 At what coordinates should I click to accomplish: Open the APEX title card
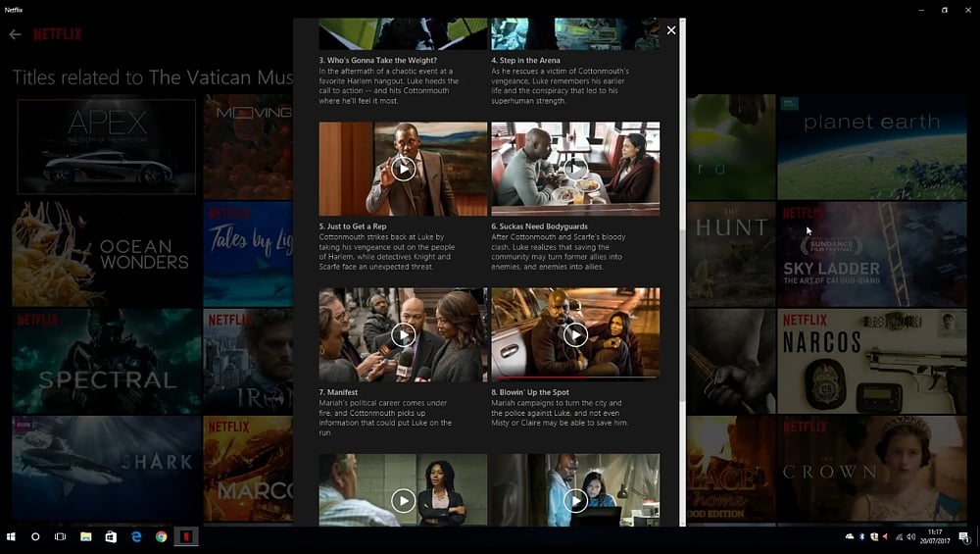106,147
